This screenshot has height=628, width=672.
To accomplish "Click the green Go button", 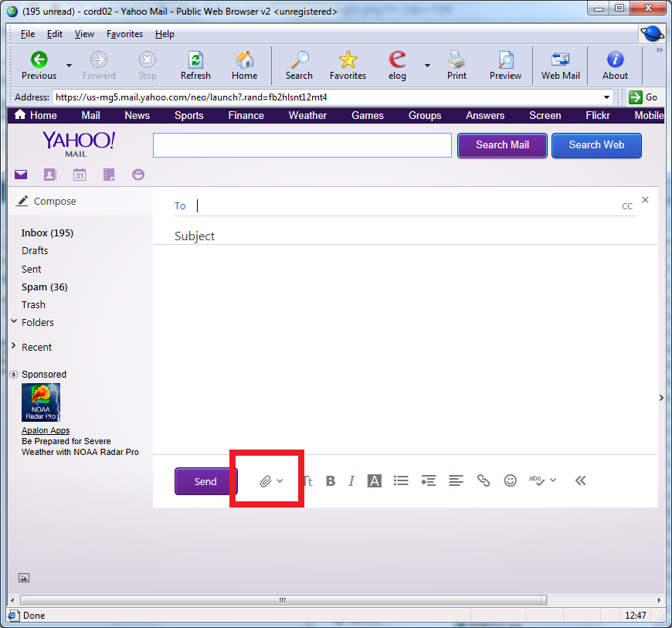I will [643, 97].
